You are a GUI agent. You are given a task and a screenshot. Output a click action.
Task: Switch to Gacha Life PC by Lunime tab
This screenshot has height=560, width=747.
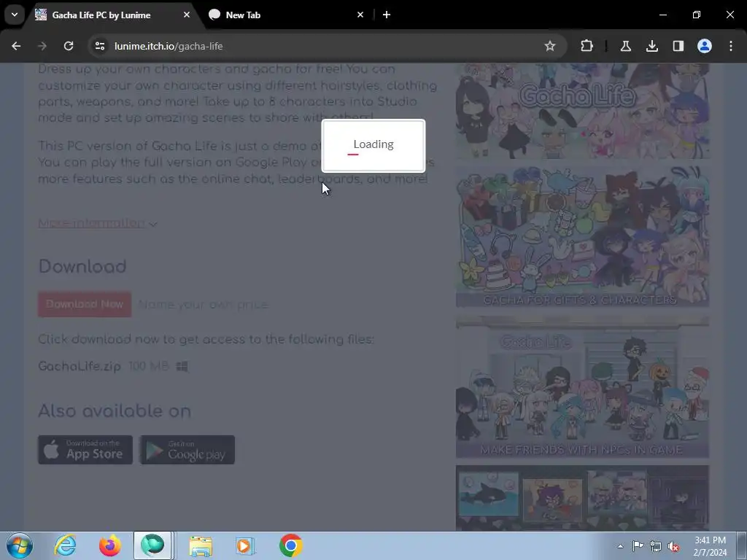pyautogui.click(x=101, y=15)
